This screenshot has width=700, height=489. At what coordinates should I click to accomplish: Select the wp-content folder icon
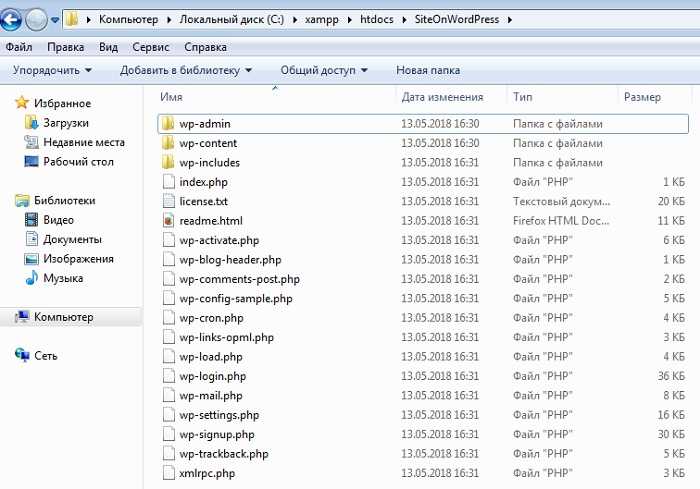(168, 143)
